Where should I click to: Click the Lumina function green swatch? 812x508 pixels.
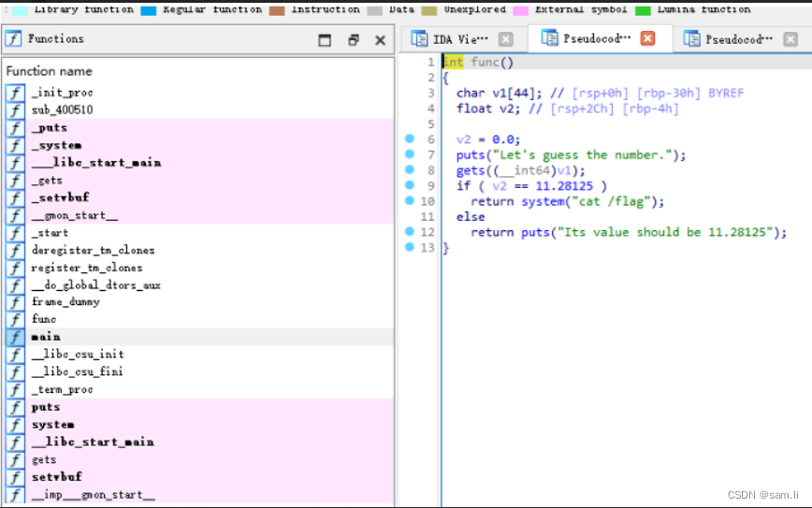point(643,10)
